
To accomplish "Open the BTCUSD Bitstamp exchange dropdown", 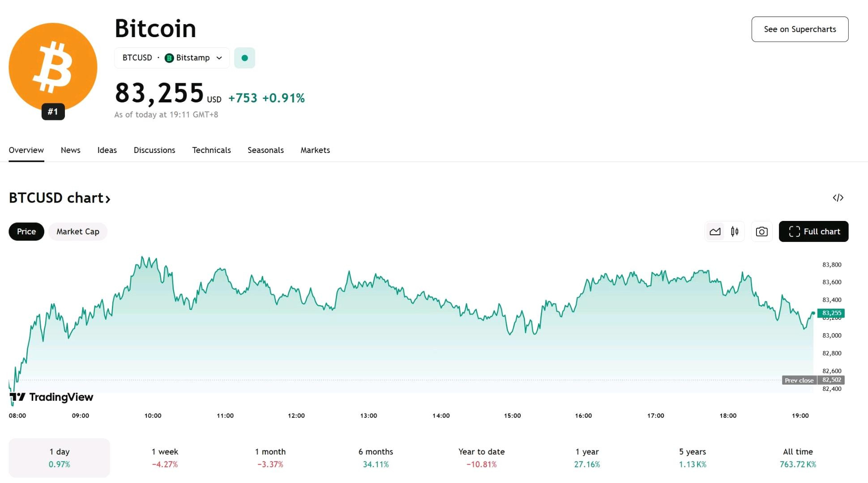I will (172, 58).
